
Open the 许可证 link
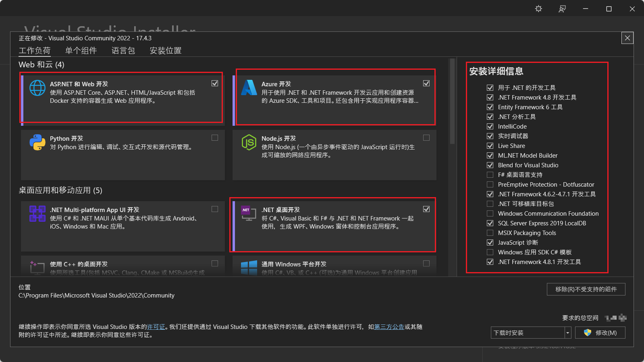(156, 327)
